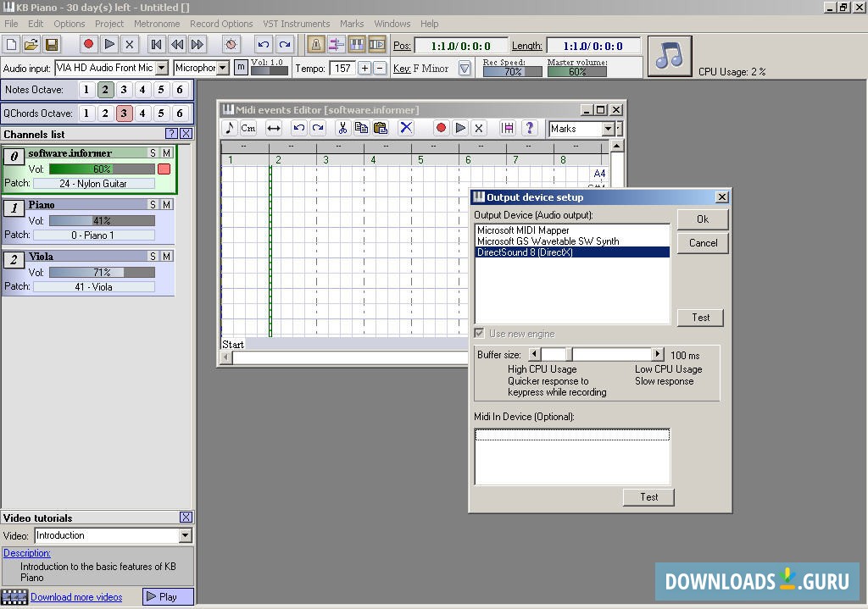Screen dimensions: 868x609
Task: Change the 0 - Piano 1 patch
Action: click(93, 235)
